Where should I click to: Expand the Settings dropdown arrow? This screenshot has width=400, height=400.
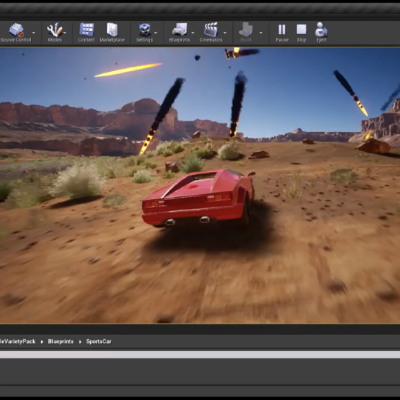[156, 33]
